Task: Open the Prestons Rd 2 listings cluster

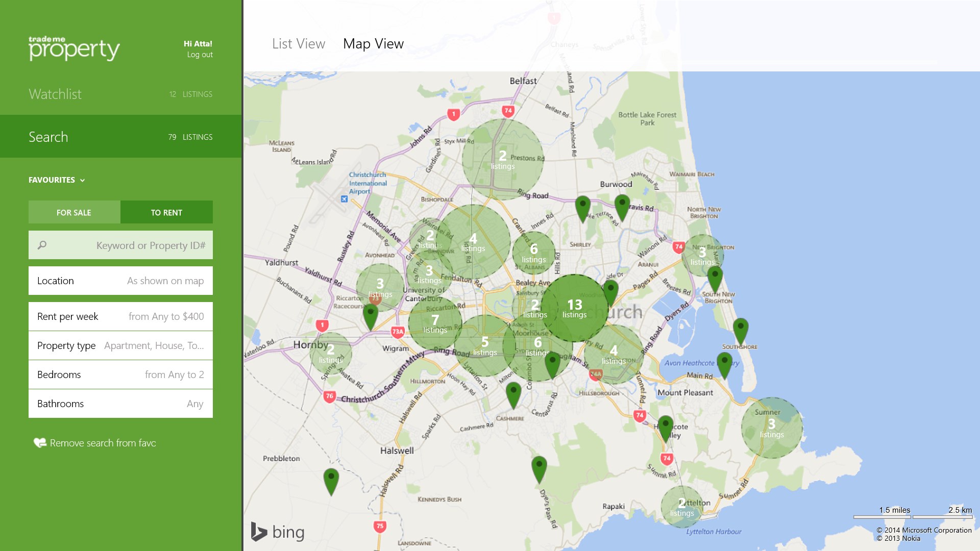Action: (502, 159)
